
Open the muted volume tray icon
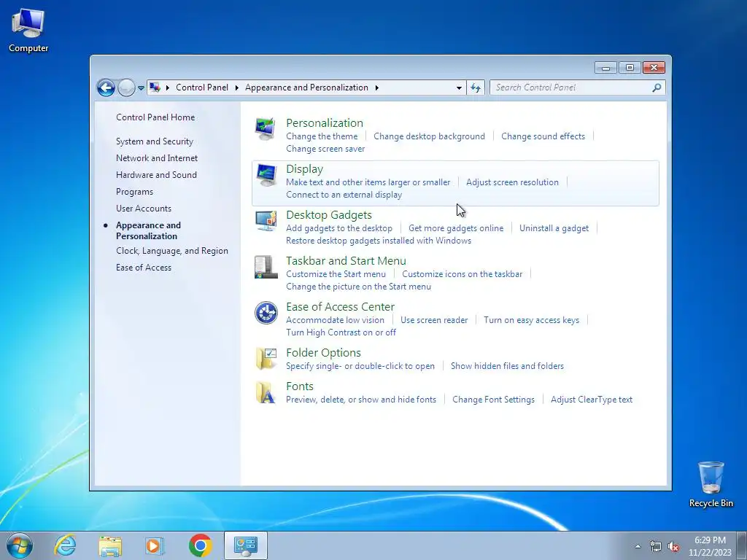[673, 546]
